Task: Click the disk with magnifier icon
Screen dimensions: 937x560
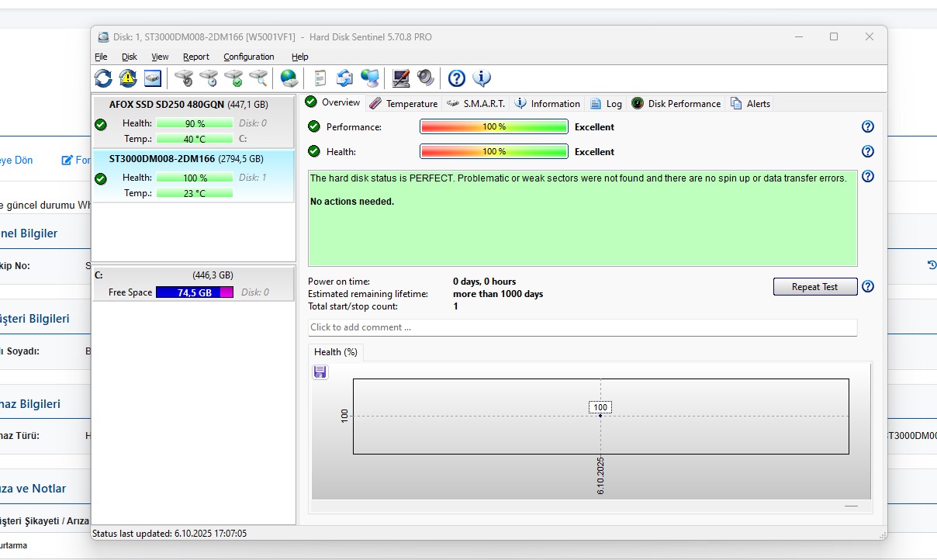Action: [258, 78]
